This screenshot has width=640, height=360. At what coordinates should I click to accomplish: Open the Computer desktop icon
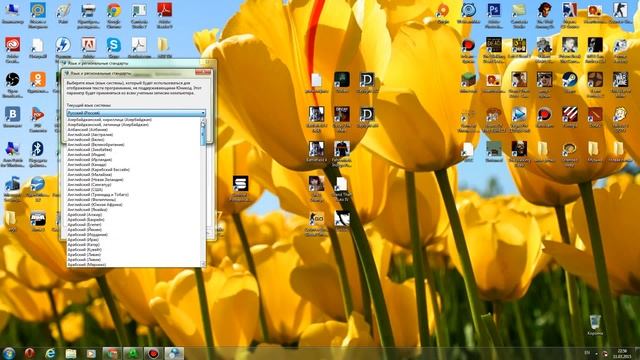pyautogui.click(x=13, y=11)
